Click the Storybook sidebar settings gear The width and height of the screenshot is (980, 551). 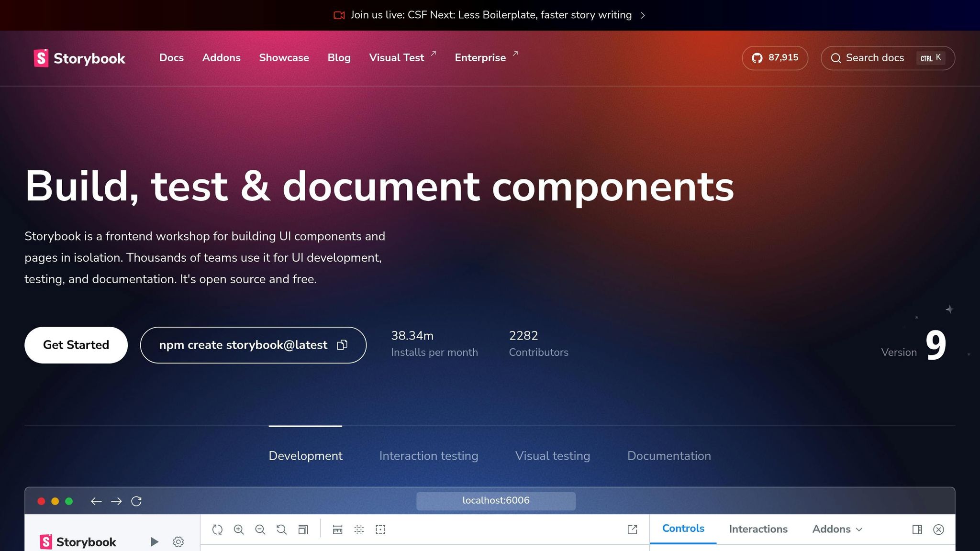(178, 542)
